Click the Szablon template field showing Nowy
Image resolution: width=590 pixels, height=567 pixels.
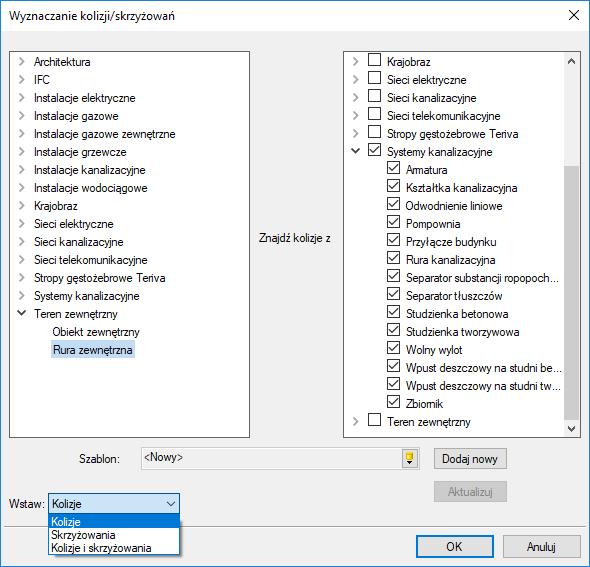click(271, 458)
